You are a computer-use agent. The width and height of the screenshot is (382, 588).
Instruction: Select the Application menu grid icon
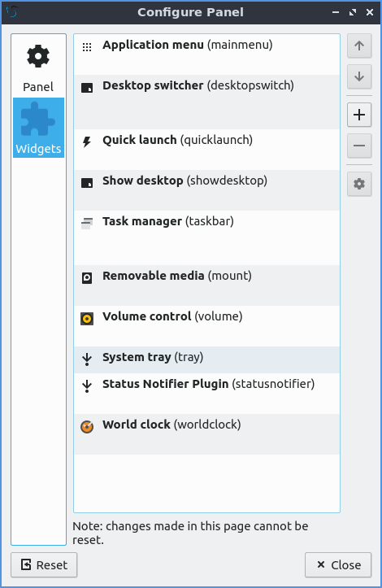[87, 47]
